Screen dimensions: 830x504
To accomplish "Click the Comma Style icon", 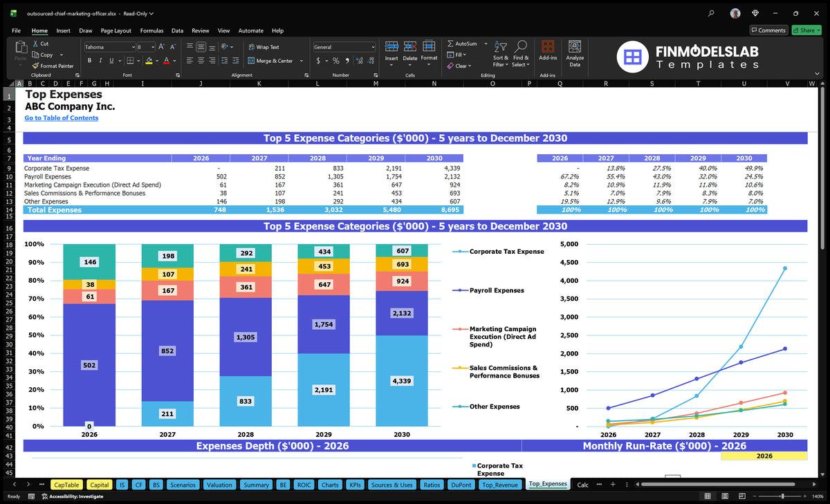I will [347, 61].
